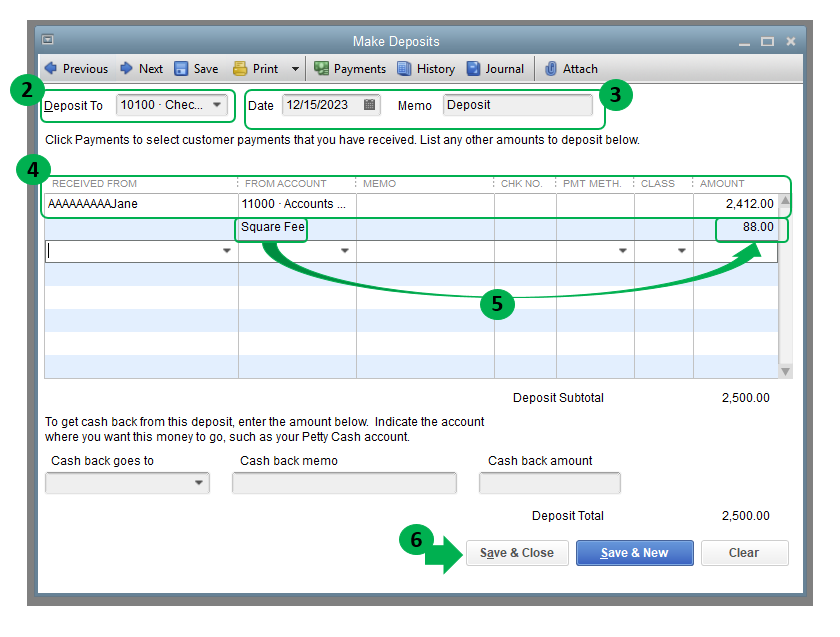840x637 pixels.
Task: Select the 11000 Accounts from-account cell
Action: coord(297,205)
